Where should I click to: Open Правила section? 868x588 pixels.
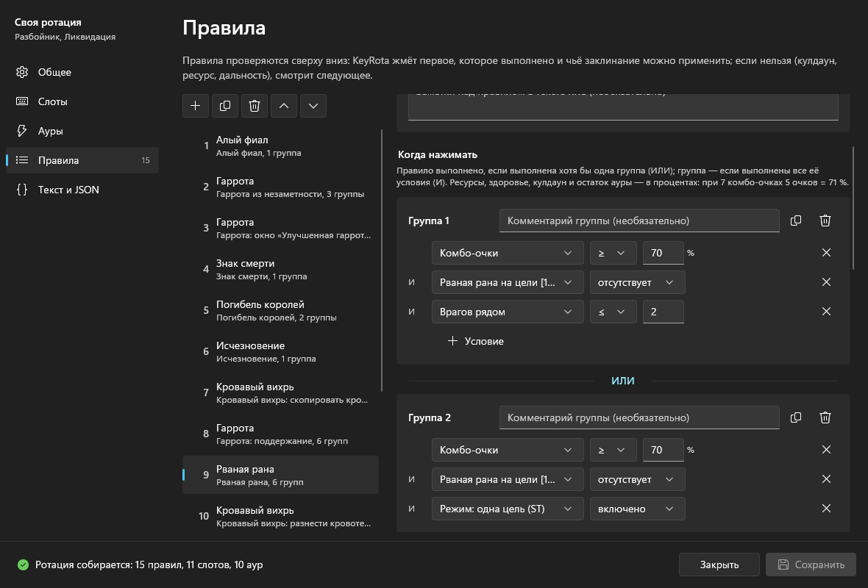82,159
